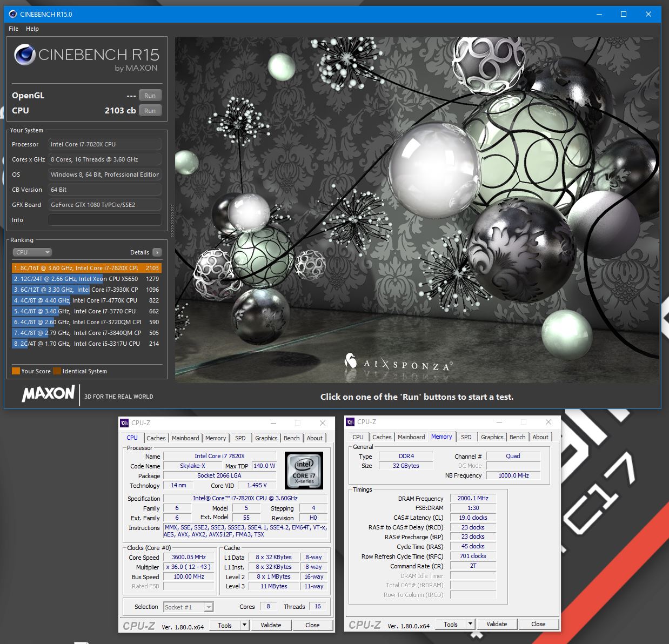Image resolution: width=669 pixels, height=644 pixels.
Task: Expand ranking Details arrow button
Action: (x=157, y=252)
